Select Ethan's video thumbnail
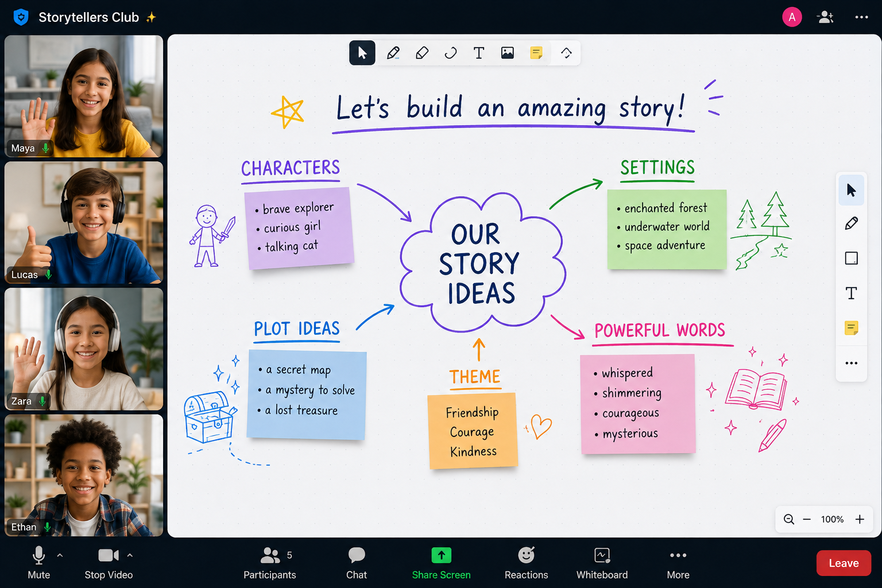 pyautogui.click(x=84, y=475)
